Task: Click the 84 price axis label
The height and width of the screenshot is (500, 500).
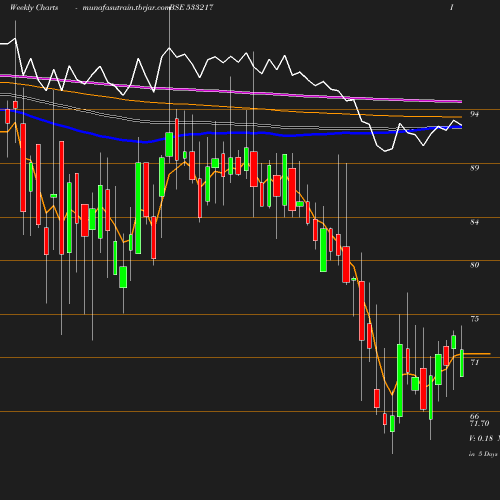Action: pos(474,222)
